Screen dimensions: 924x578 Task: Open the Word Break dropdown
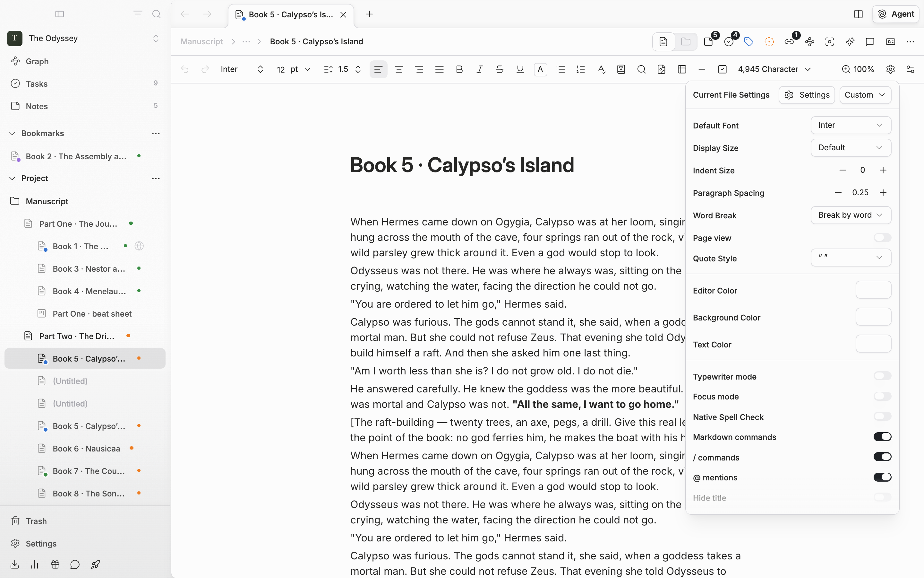[x=851, y=215]
